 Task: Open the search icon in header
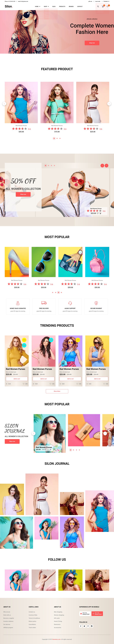[98, 6]
